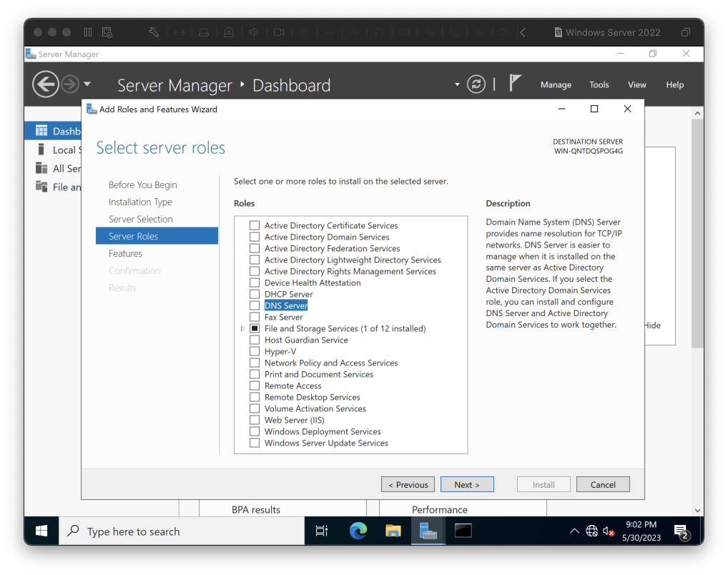The height and width of the screenshot is (575, 728).
Task: Check the Hyper-V role
Action: pos(255,351)
